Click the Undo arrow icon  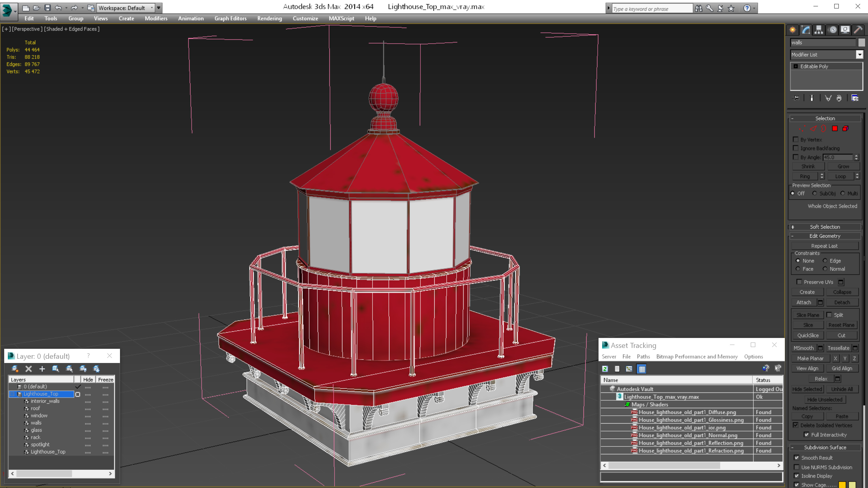pyautogui.click(x=58, y=8)
